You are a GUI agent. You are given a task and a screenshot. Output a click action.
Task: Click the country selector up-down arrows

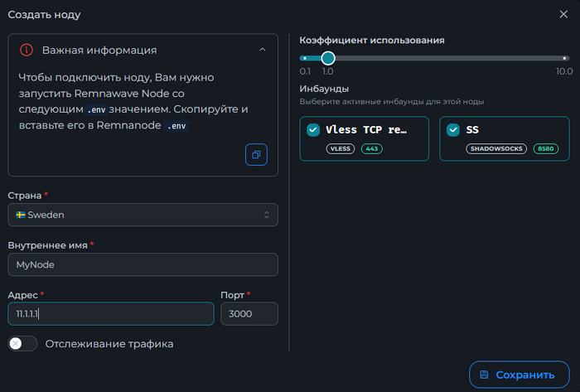pyautogui.click(x=267, y=215)
